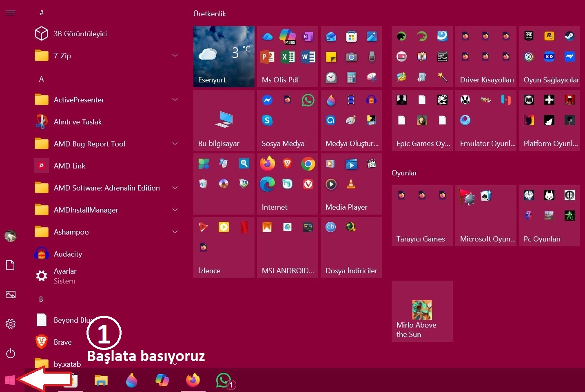The image size is (585, 392).
Task: Click the # section header in app list
Action: point(41,13)
